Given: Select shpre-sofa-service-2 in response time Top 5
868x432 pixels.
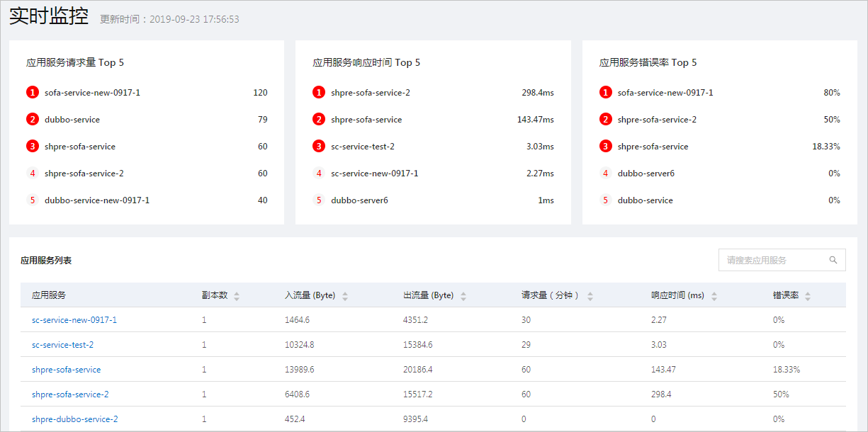Looking at the screenshot, I should point(371,93).
